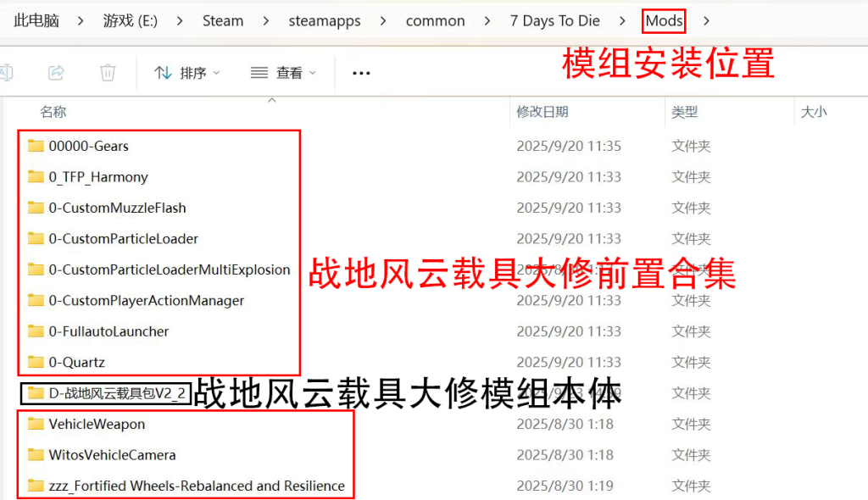The width and height of the screenshot is (868, 500).
Task: Click the Rename icon in toolbar
Action: pos(7,72)
